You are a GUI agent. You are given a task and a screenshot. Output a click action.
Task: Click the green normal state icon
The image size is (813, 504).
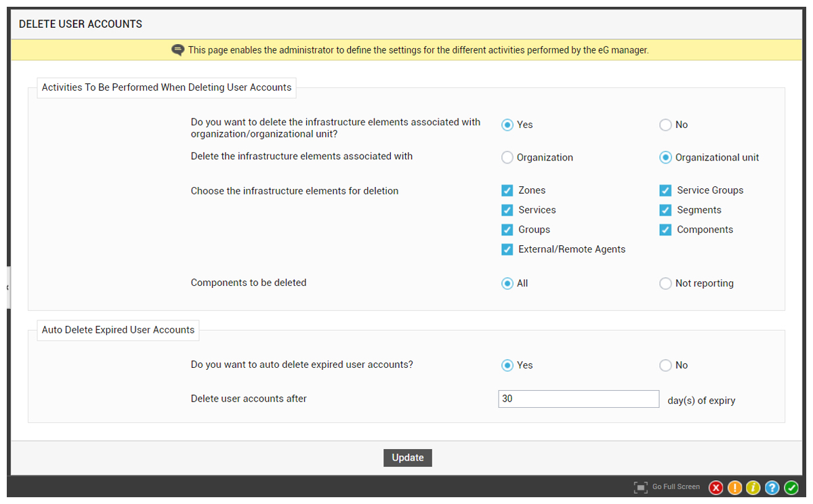pos(791,487)
